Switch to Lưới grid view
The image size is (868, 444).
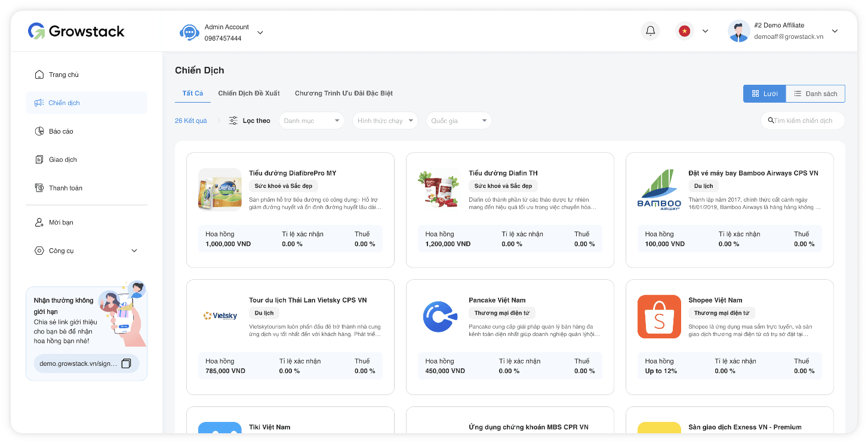coord(764,94)
